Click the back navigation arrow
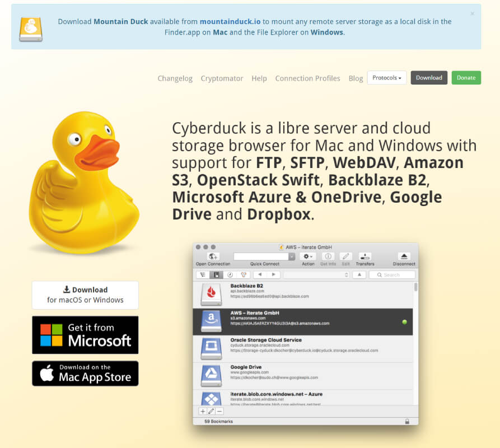This screenshot has height=448, width=500. click(x=260, y=274)
